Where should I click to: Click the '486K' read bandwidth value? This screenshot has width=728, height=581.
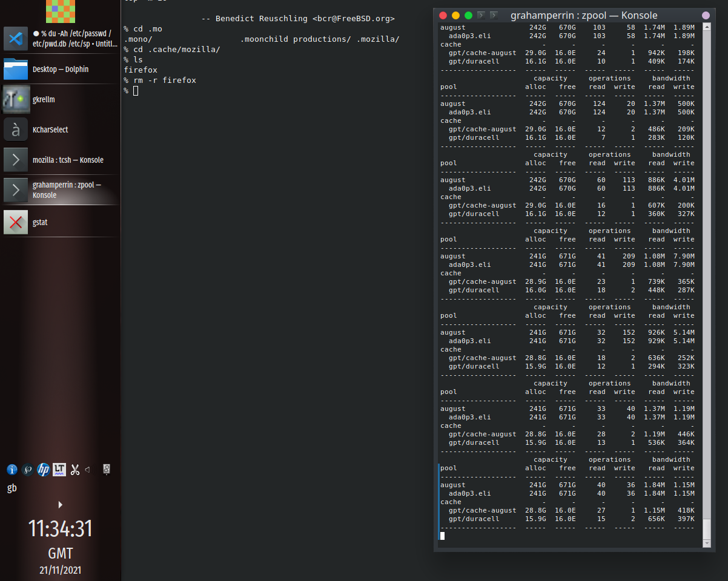(657, 129)
